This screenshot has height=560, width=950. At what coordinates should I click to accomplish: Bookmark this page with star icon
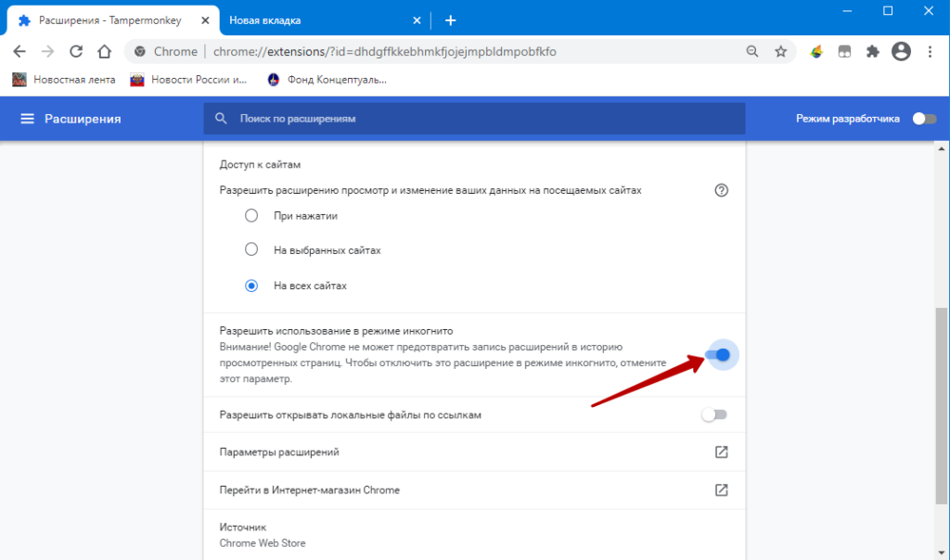tap(780, 52)
